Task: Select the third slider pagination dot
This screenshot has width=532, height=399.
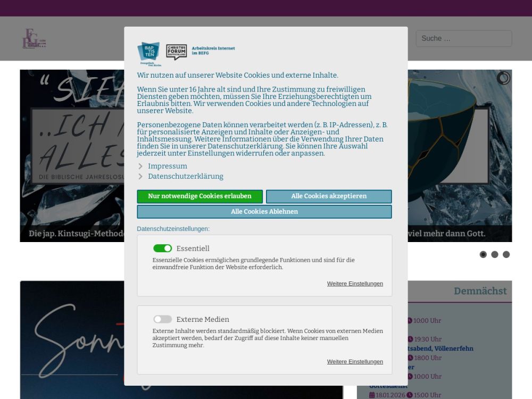Action: pyautogui.click(x=506, y=254)
